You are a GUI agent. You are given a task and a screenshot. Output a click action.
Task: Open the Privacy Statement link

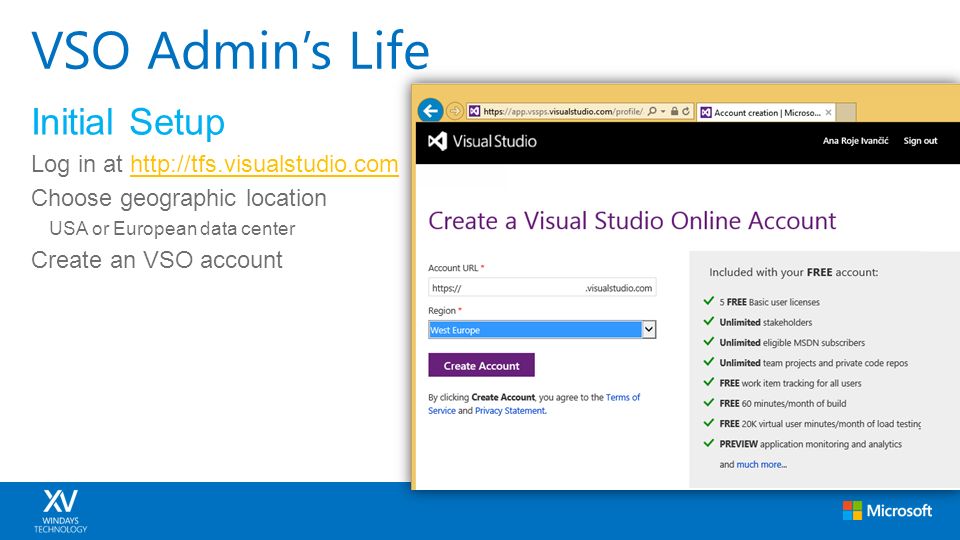510,411
